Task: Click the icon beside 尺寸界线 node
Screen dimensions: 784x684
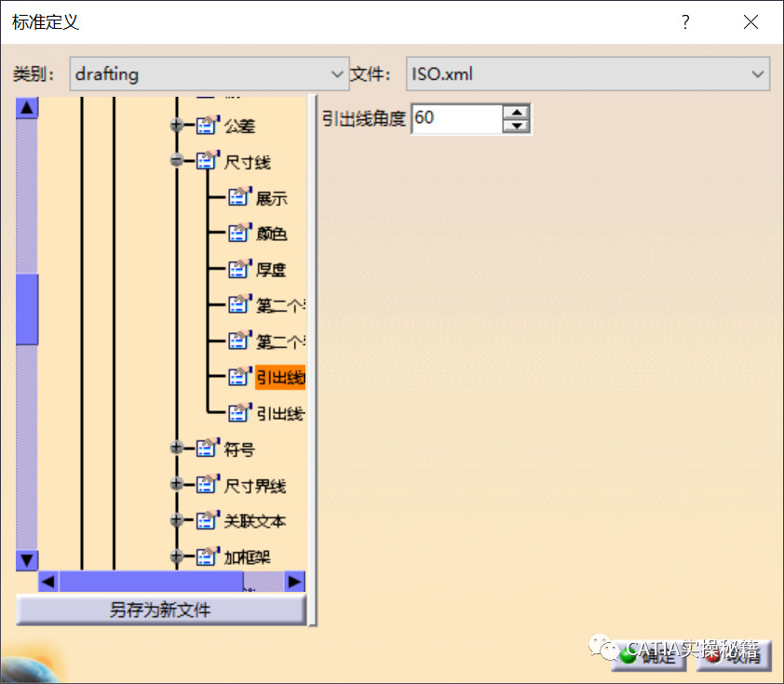Action: coord(206,485)
